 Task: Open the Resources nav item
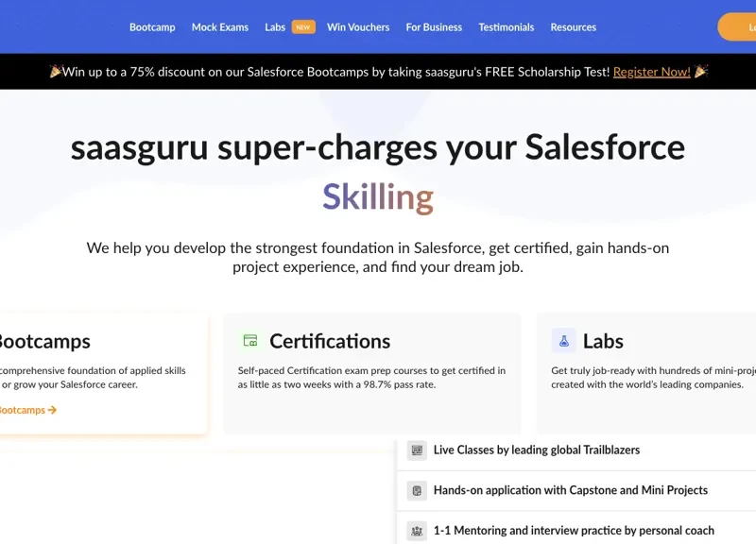click(x=574, y=27)
